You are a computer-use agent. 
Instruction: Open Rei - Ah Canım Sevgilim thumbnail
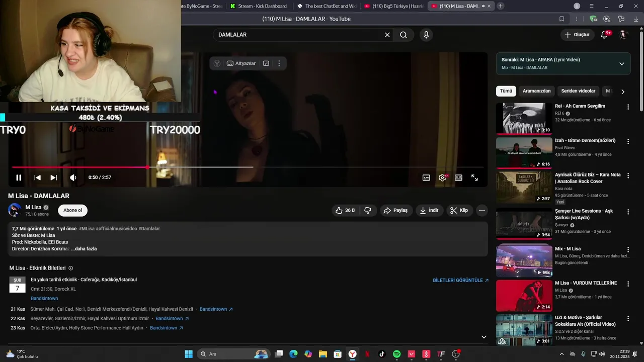click(524, 119)
